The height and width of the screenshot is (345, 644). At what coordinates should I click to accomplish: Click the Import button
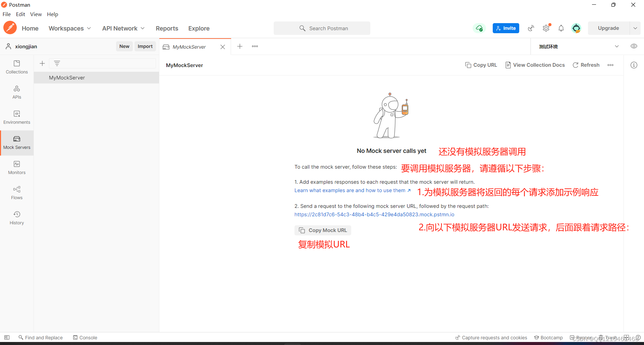click(145, 46)
